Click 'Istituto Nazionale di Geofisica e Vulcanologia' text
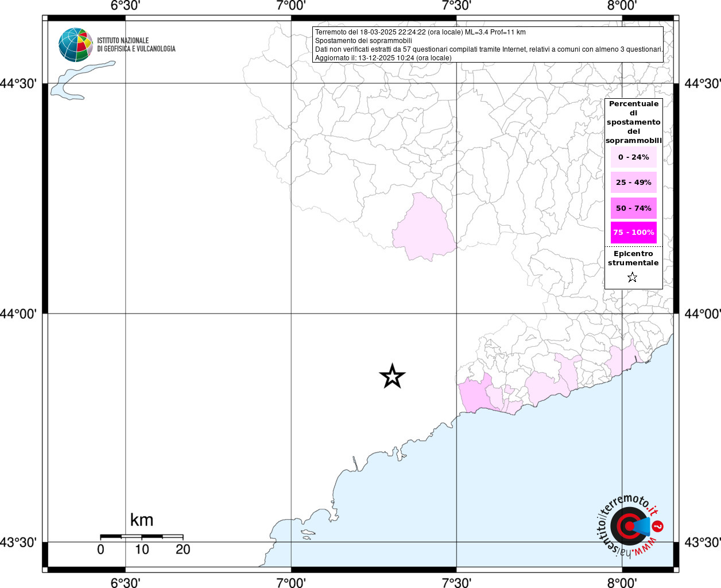This screenshot has width=721, height=588. click(x=136, y=45)
